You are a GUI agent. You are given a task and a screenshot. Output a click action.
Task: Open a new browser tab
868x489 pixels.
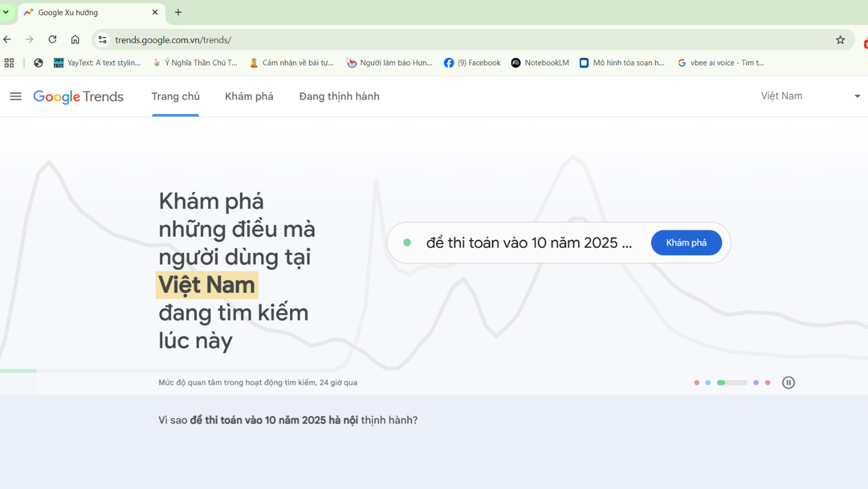tap(178, 12)
